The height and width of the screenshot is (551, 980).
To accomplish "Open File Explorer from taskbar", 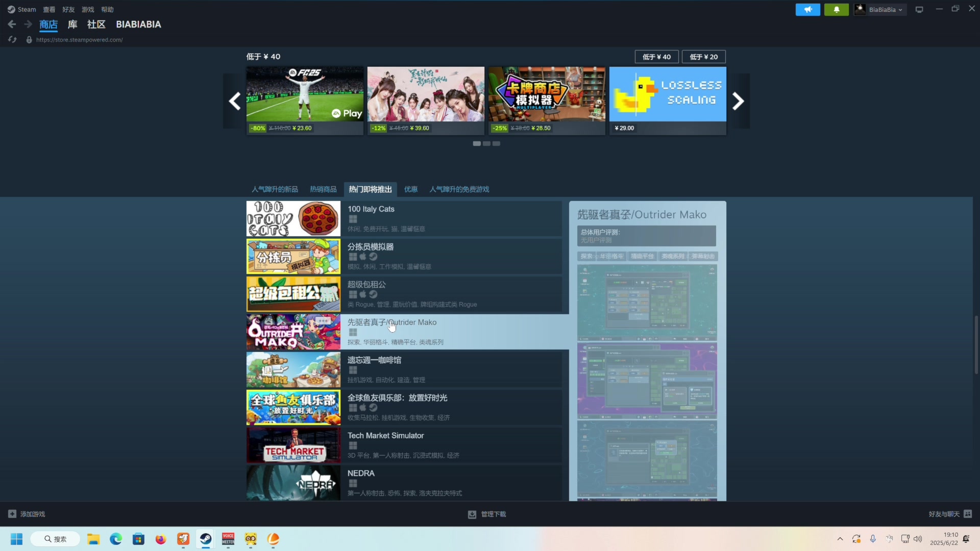I will pos(93,539).
